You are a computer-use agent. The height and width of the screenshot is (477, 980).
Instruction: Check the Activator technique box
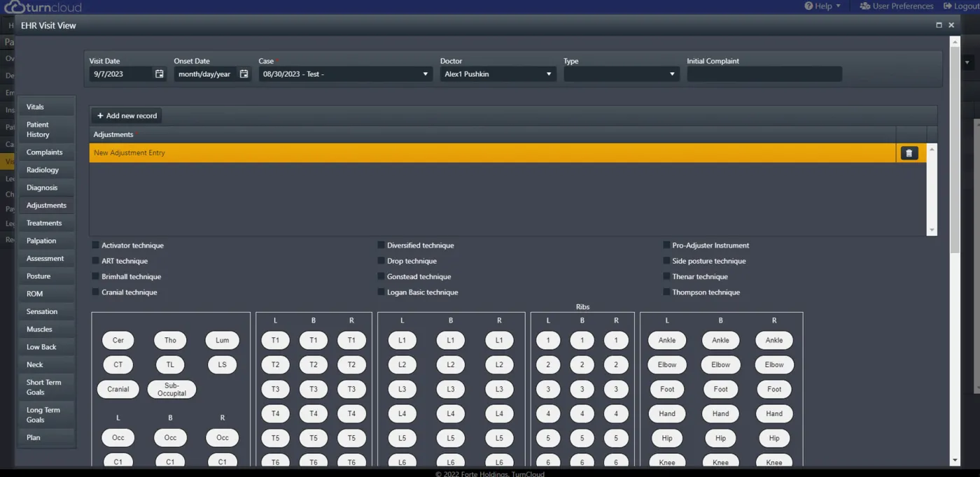(95, 245)
